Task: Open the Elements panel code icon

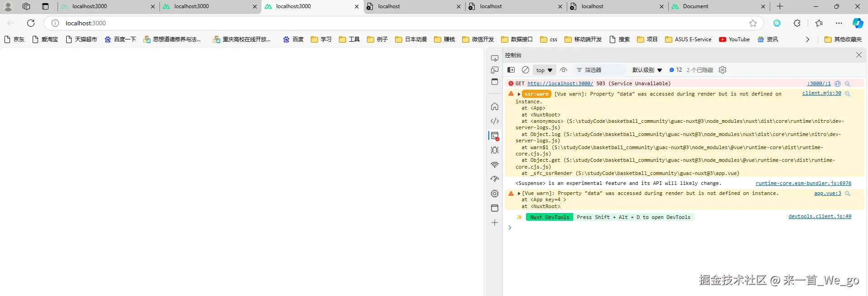Action: coord(495,121)
